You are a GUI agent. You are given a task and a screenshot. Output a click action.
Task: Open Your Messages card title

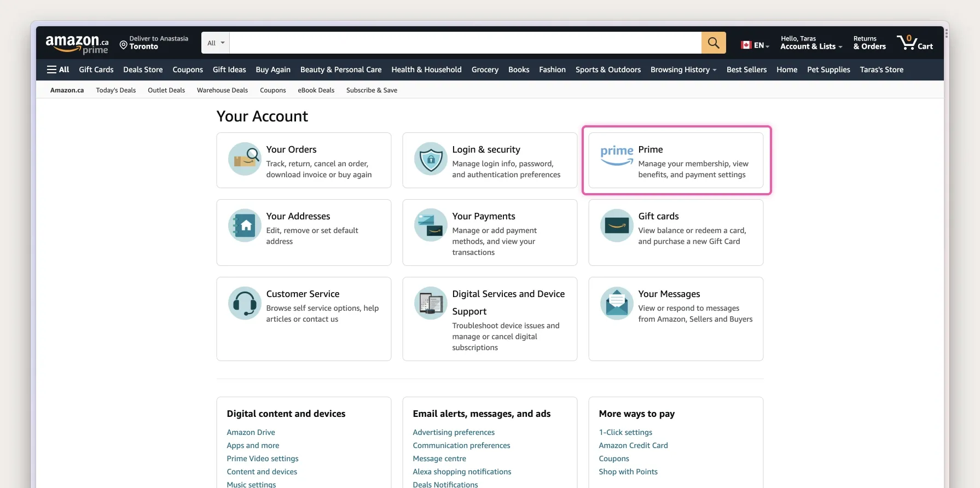[x=669, y=294]
